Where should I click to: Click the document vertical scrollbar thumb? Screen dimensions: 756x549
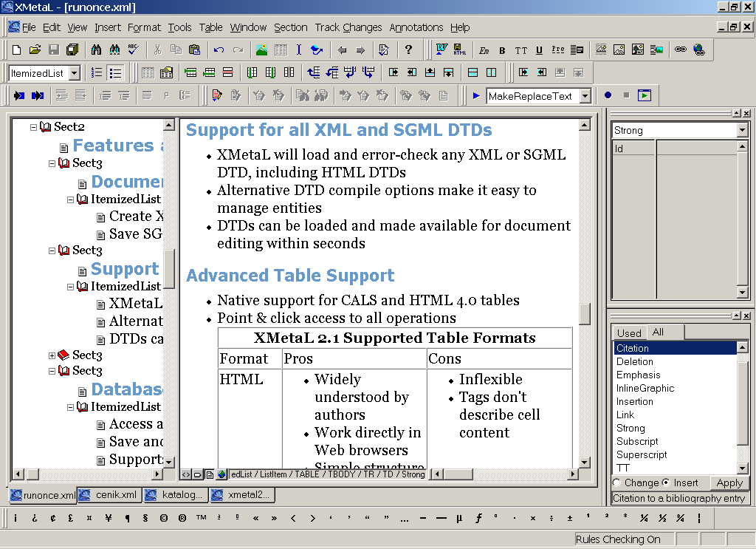coord(585,314)
